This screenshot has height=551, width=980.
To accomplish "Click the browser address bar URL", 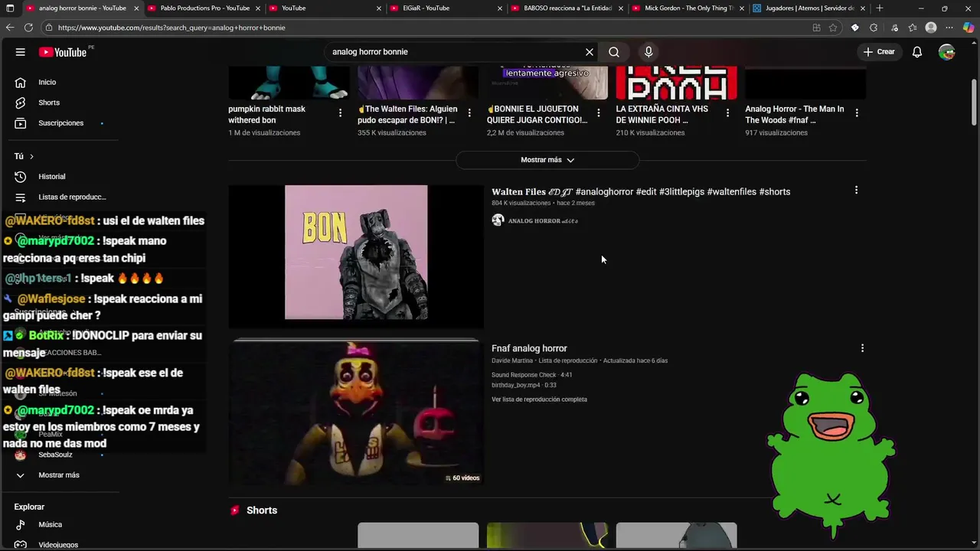I will pyautogui.click(x=171, y=28).
